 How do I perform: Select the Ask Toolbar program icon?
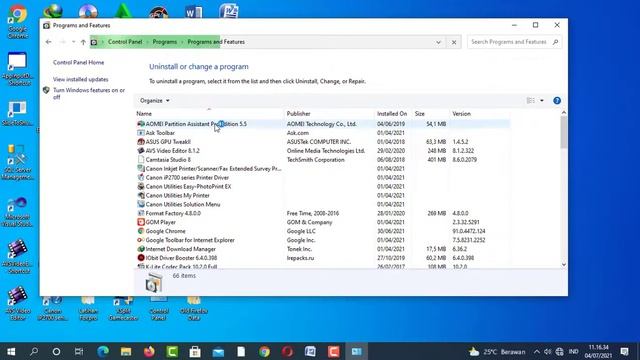pos(141,133)
